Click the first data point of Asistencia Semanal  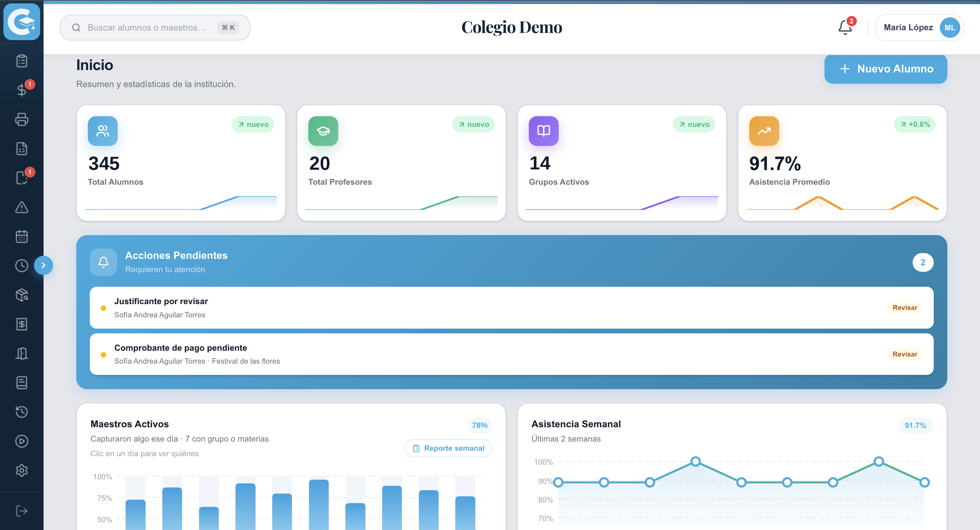[558, 482]
